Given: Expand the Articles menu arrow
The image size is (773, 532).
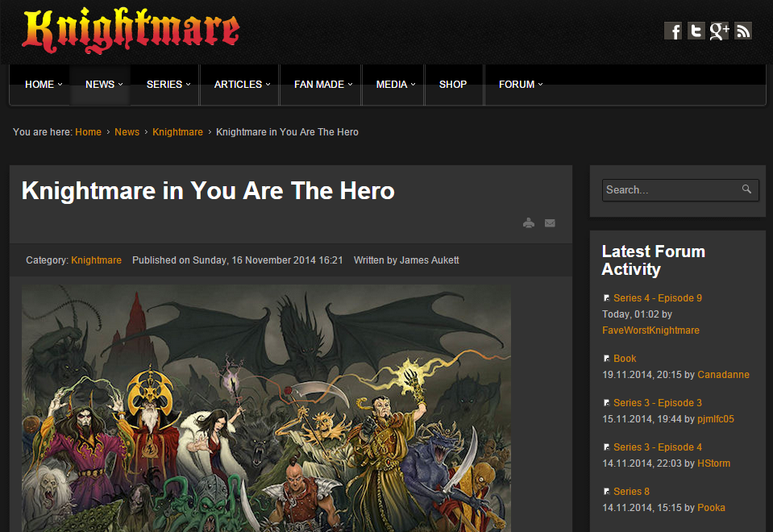Looking at the screenshot, I should (x=268, y=85).
